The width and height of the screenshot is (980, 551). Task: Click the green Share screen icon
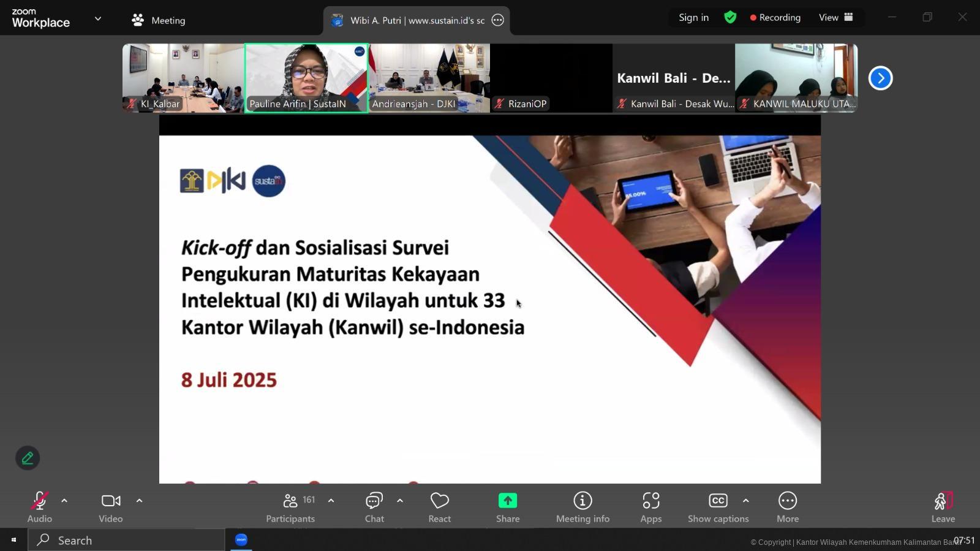[507, 501]
